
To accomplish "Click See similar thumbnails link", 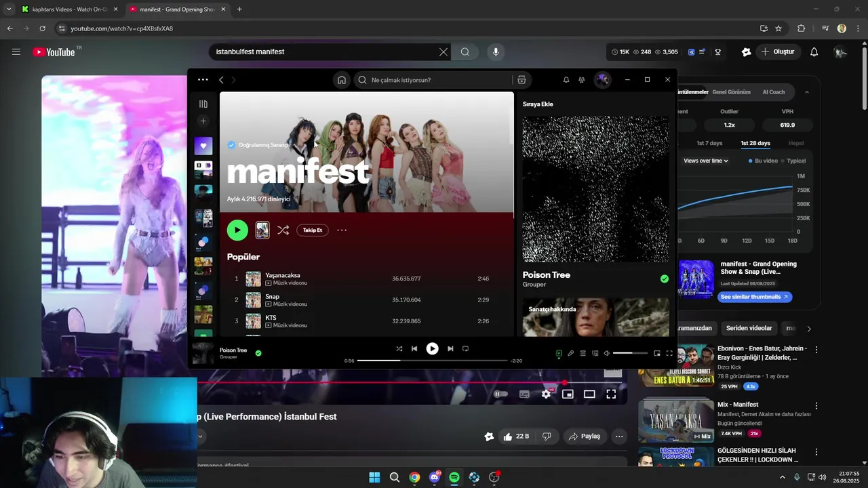I will coord(754,297).
